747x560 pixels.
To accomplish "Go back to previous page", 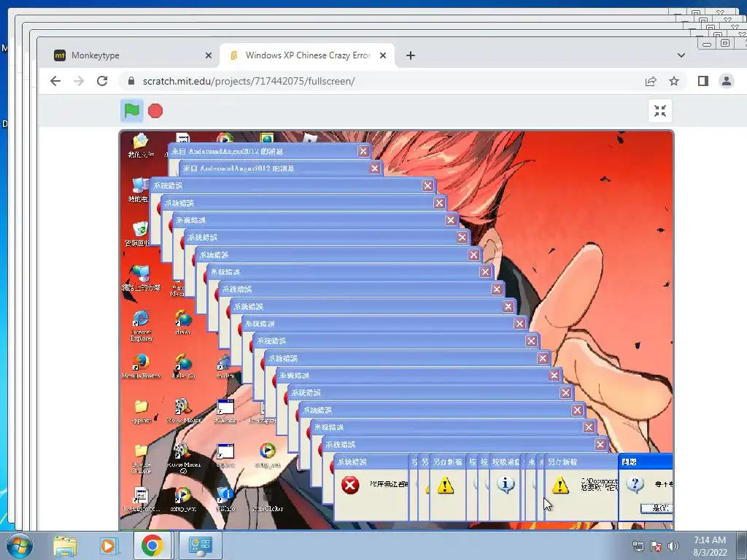I will coord(55,81).
